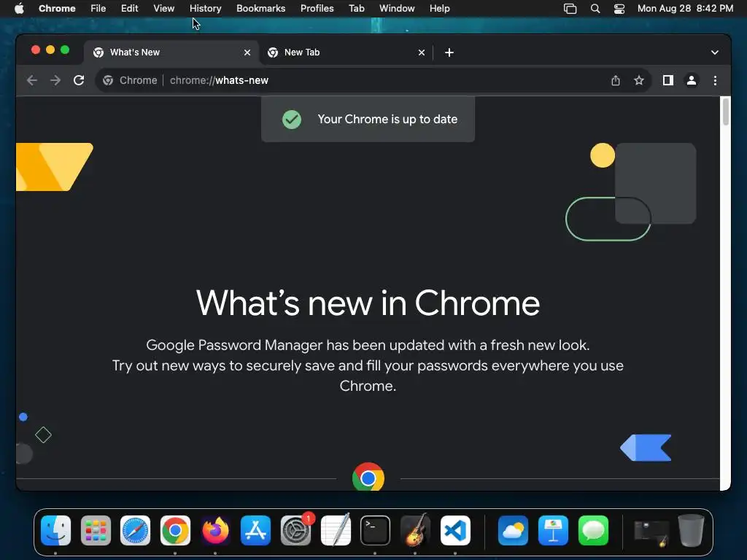Open a new tab with plus

coord(449,52)
